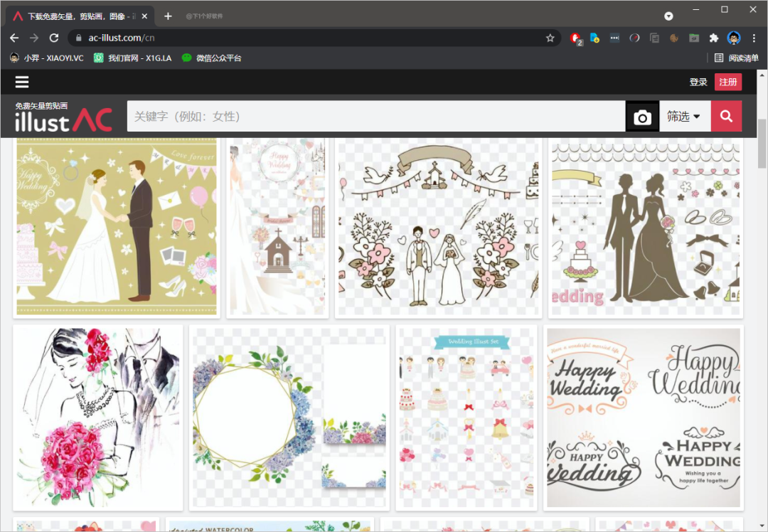Open the 阅读清单 reading list
Image resolution: width=768 pixels, height=532 pixels.
tap(736, 58)
